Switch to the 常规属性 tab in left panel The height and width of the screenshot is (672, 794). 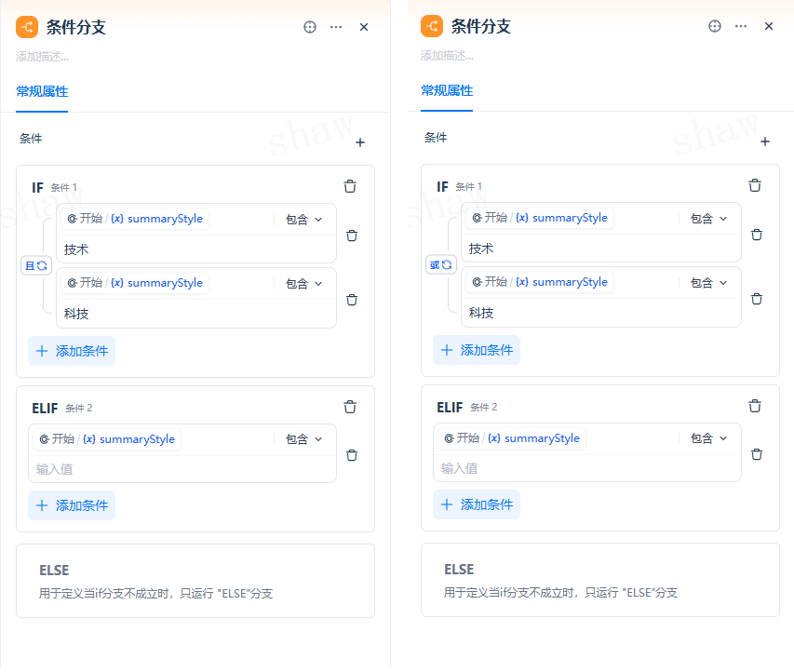(42, 93)
